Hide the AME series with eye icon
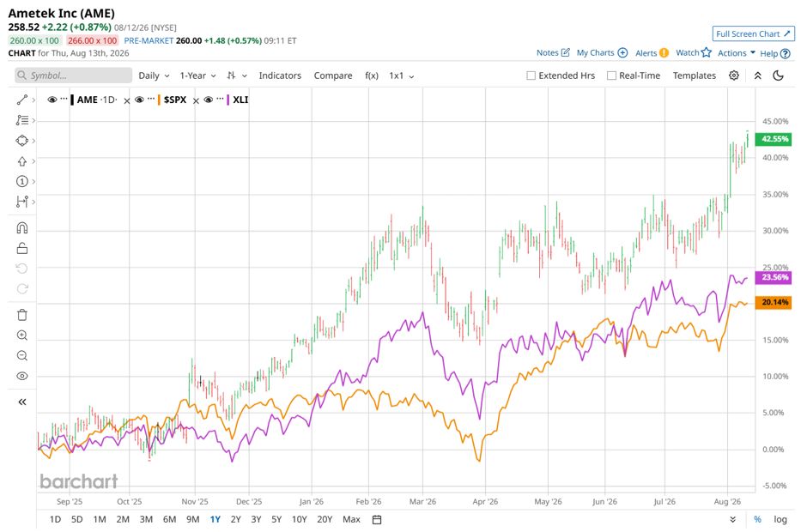 pyautogui.click(x=52, y=100)
